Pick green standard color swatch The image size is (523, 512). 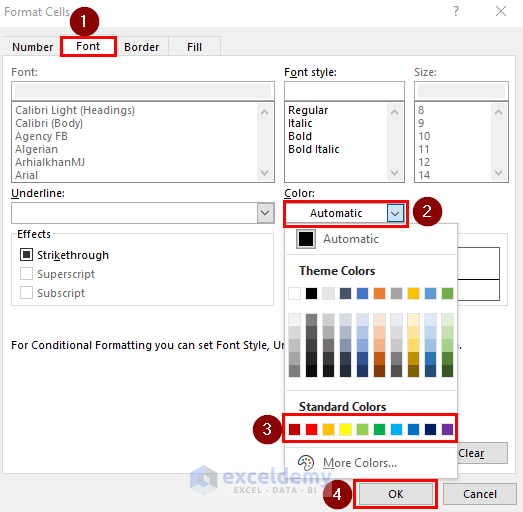click(x=380, y=429)
